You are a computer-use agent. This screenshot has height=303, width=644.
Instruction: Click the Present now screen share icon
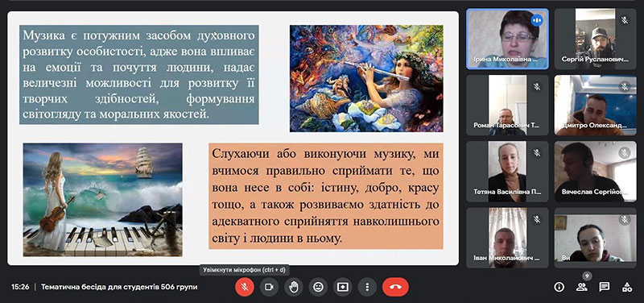tap(343, 287)
